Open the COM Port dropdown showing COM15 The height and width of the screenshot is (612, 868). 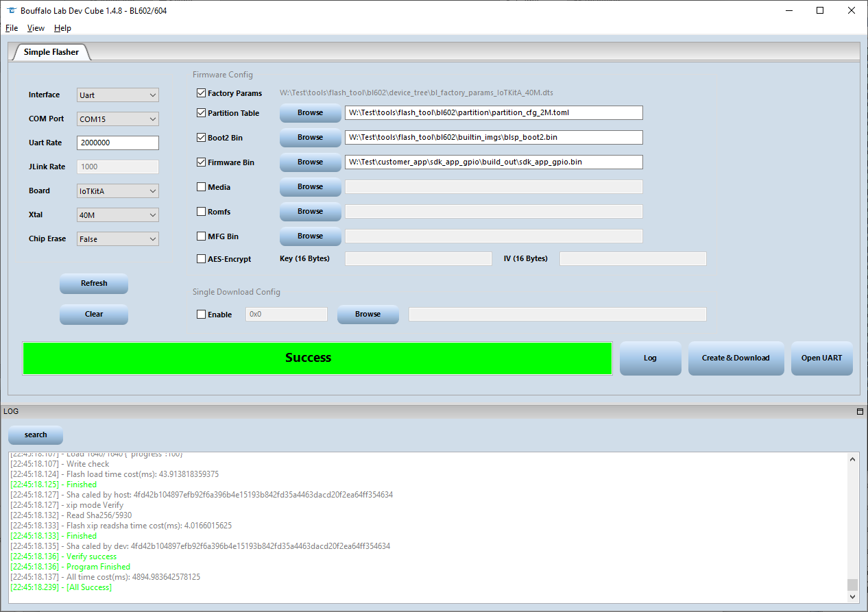click(x=118, y=119)
